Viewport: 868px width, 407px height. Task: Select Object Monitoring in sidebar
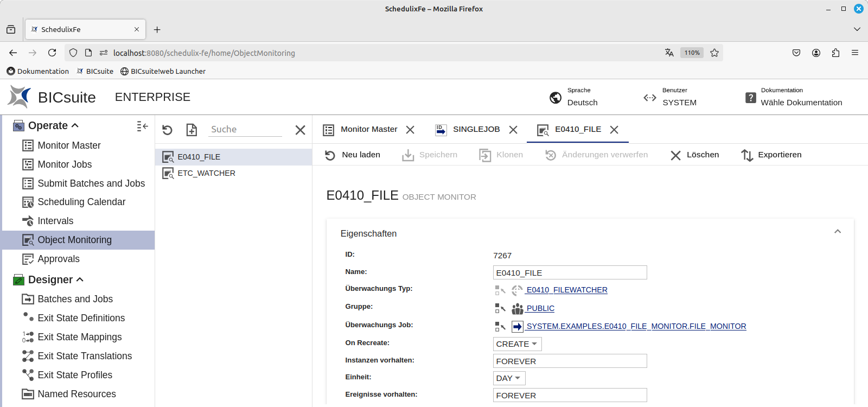78,240
